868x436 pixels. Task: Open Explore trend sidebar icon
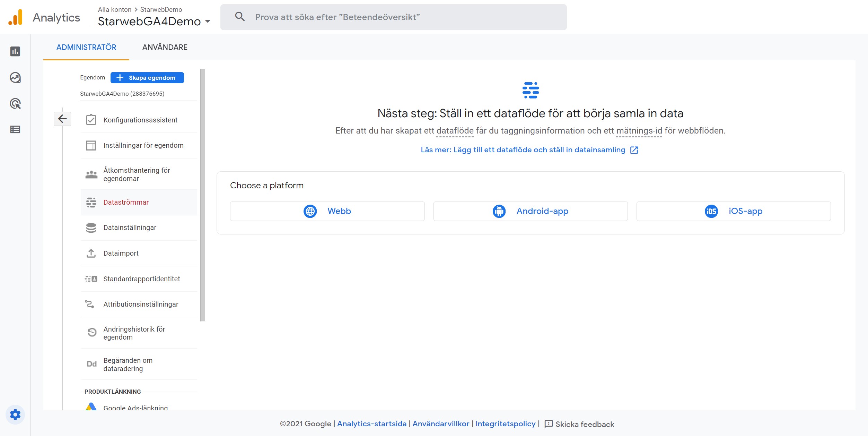click(x=15, y=77)
